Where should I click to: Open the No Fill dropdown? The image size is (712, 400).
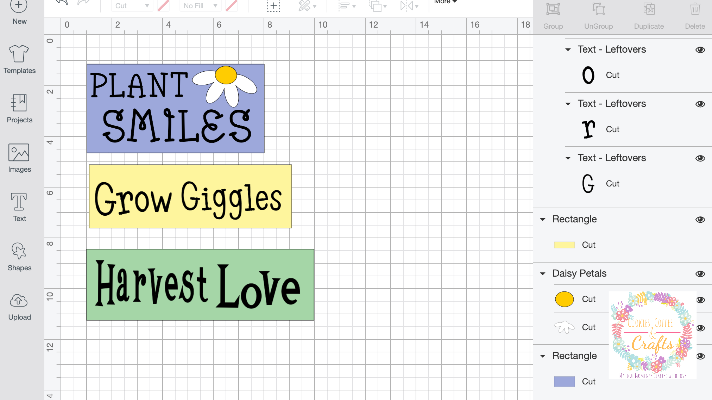(200, 5)
